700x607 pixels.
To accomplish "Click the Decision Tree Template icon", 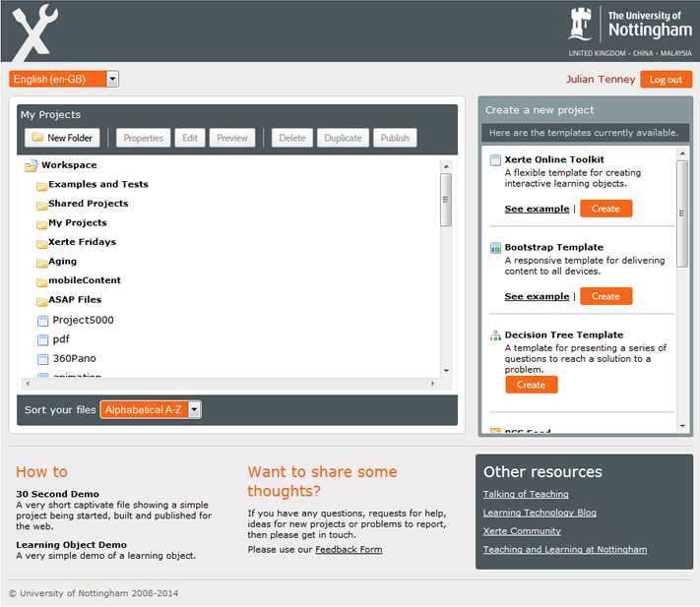I will tap(495, 335).
